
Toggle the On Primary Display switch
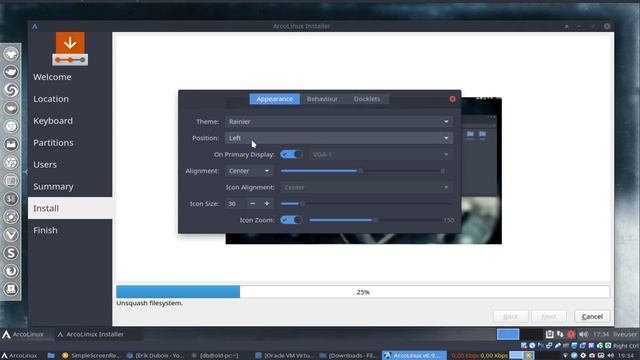tap(291, 154)
